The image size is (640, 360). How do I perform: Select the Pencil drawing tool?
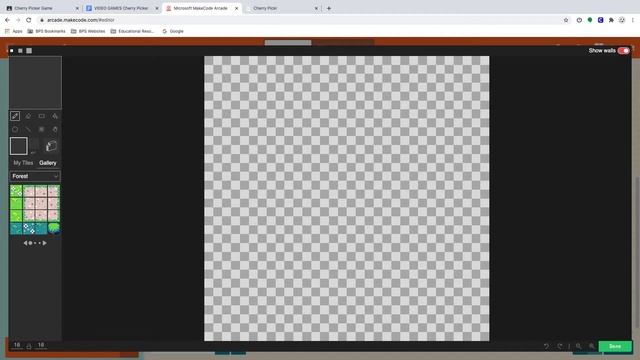coord(15,116)
